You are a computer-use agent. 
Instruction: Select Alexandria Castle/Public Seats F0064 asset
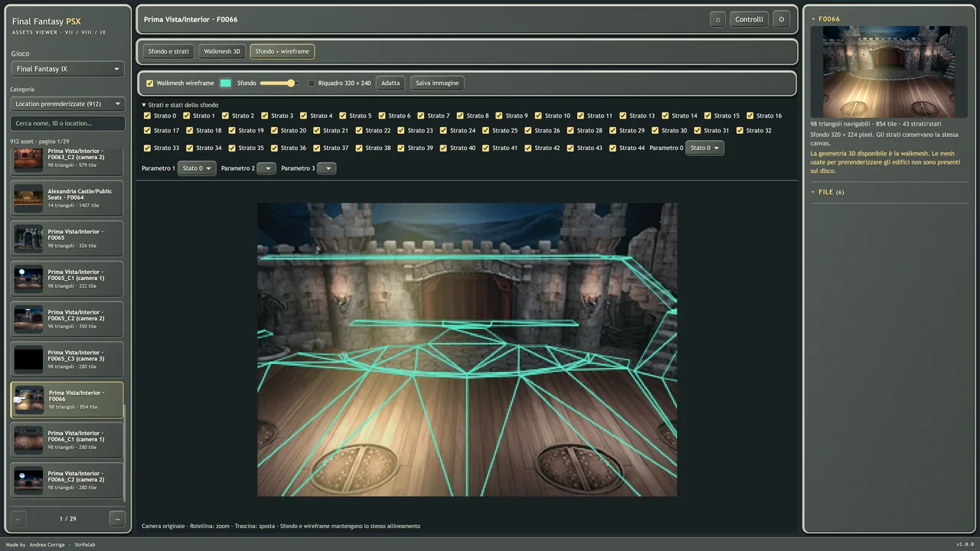pyautogui.click(x=67, y=198)
